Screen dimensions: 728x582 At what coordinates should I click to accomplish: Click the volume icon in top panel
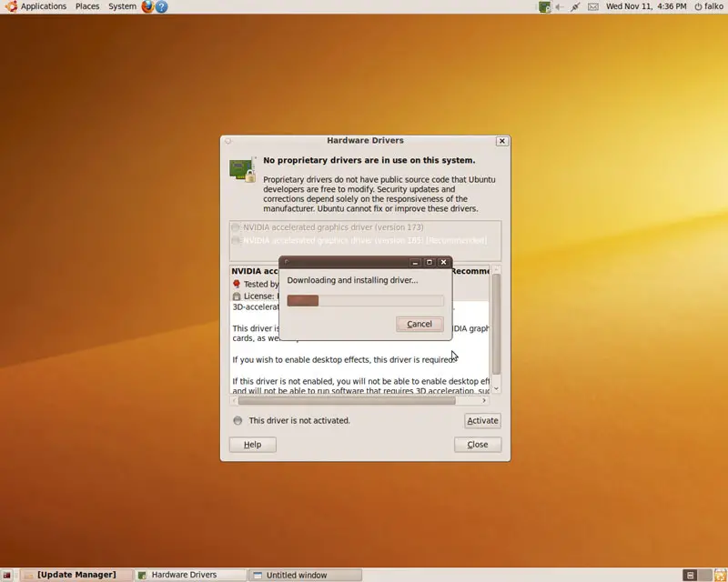point(560,6)
